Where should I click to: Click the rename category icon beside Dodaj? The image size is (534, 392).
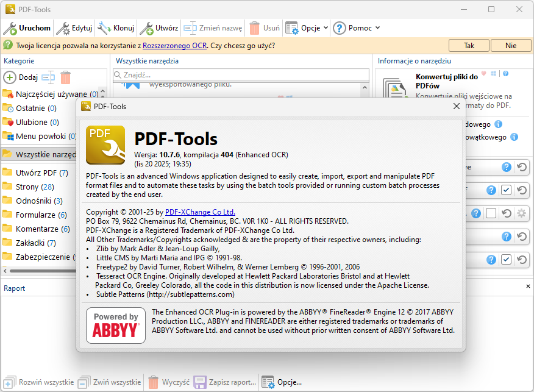coord(48,77)
